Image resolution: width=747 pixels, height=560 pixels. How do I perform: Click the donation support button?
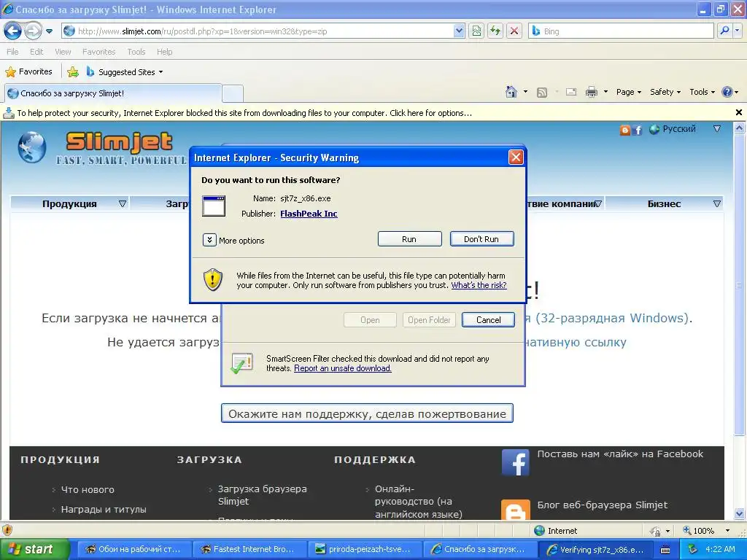pos(367,413)
